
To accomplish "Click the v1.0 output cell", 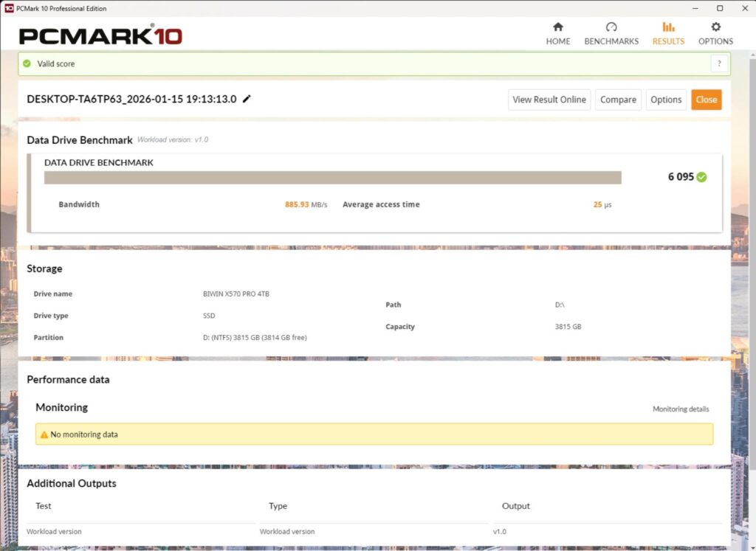I will (x=500, y=532).
